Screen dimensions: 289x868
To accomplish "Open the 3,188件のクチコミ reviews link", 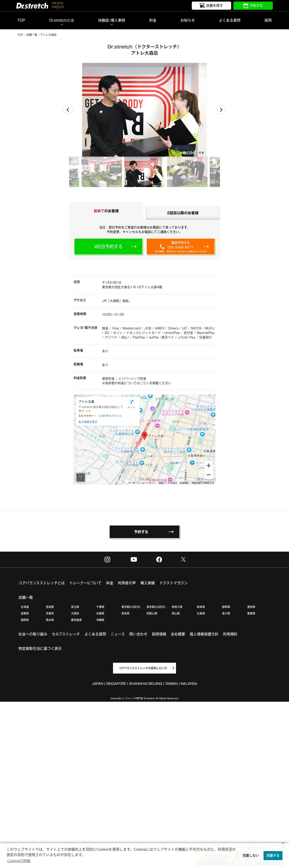I will pyautogui.click(x=110, y=416).
